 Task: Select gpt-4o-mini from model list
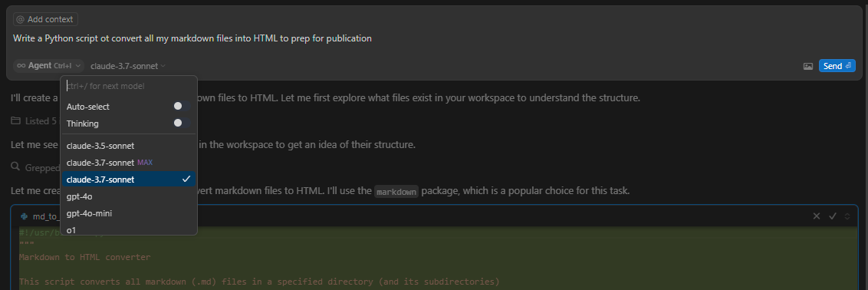pyautogui.click(x=128, y=213)
